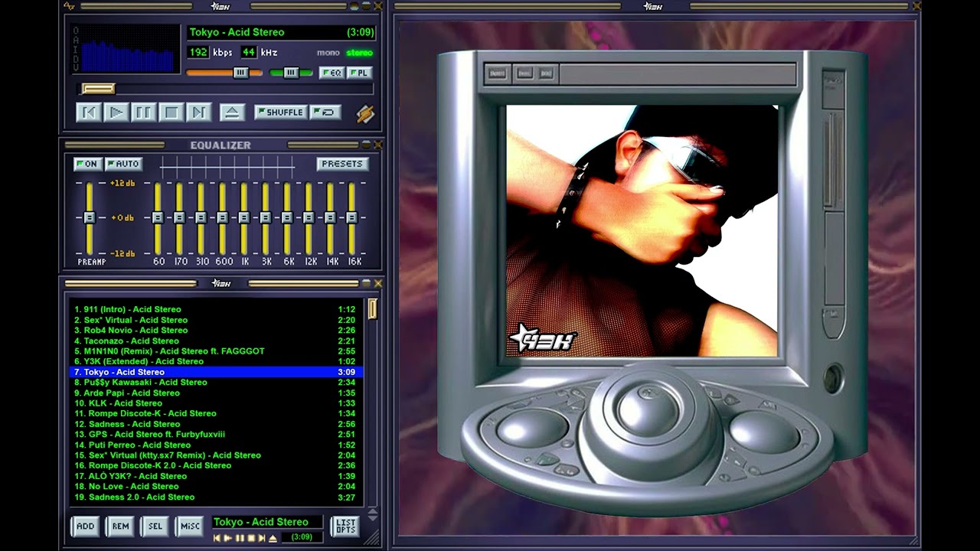Click the 'D' double-size letter in the clutterbar
The height and width of the screenshot is (551, 980).
tap(75, 58)
